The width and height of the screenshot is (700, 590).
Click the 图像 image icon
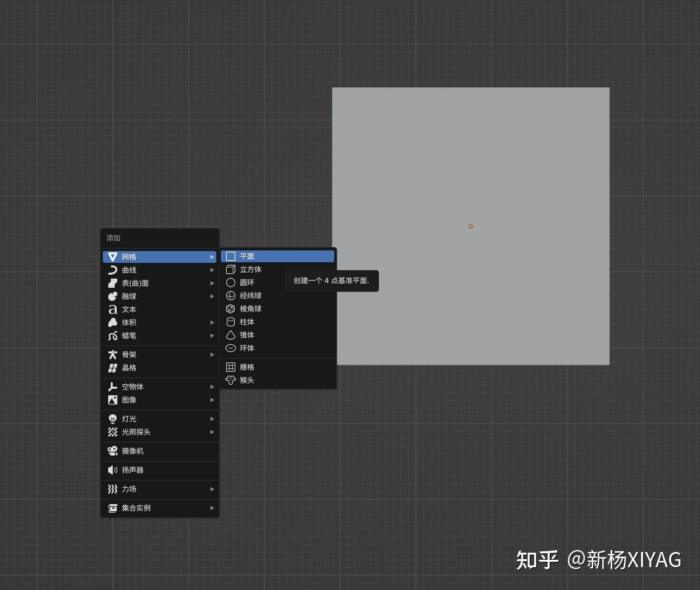pos(113,400)
